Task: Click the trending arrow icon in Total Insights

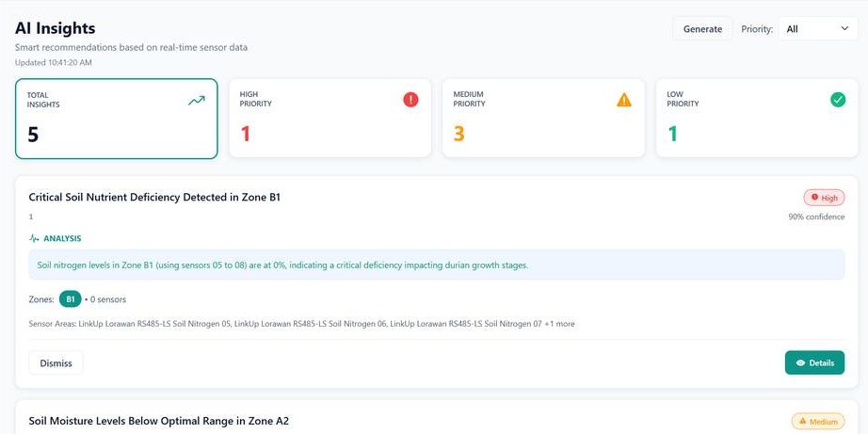Action: [x=197, y=101]
